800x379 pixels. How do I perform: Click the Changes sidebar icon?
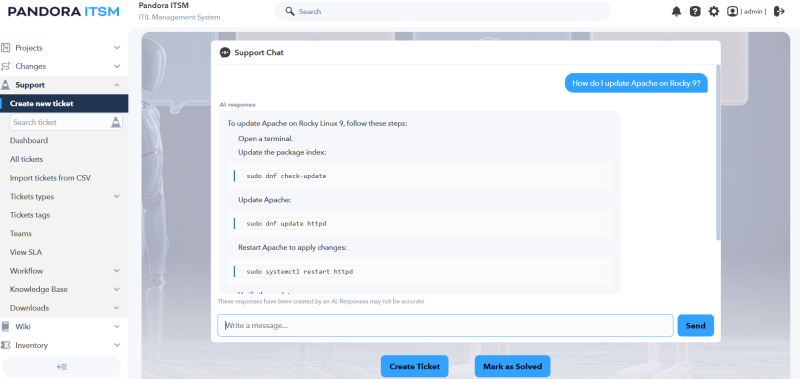point(6,66)
